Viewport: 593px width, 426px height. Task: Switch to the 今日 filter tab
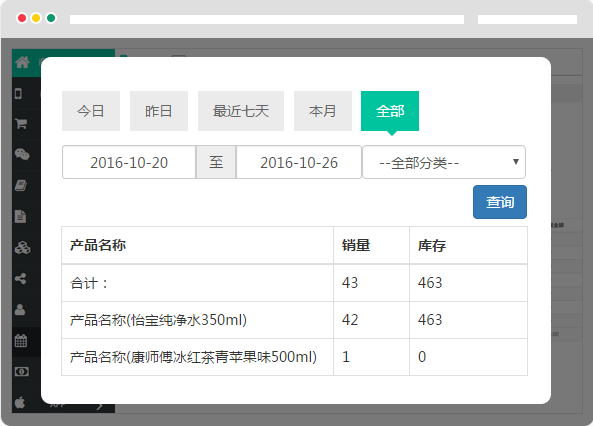(x=91, y=111)
